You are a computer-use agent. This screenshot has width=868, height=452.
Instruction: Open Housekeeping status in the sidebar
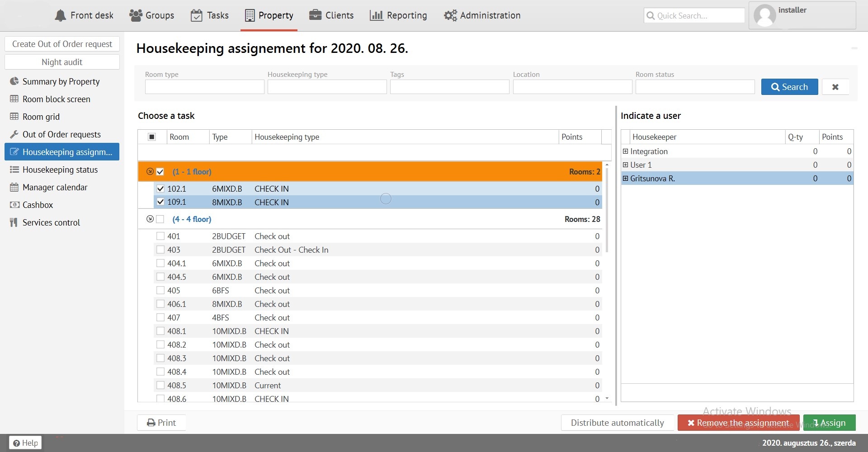point(60,169)
